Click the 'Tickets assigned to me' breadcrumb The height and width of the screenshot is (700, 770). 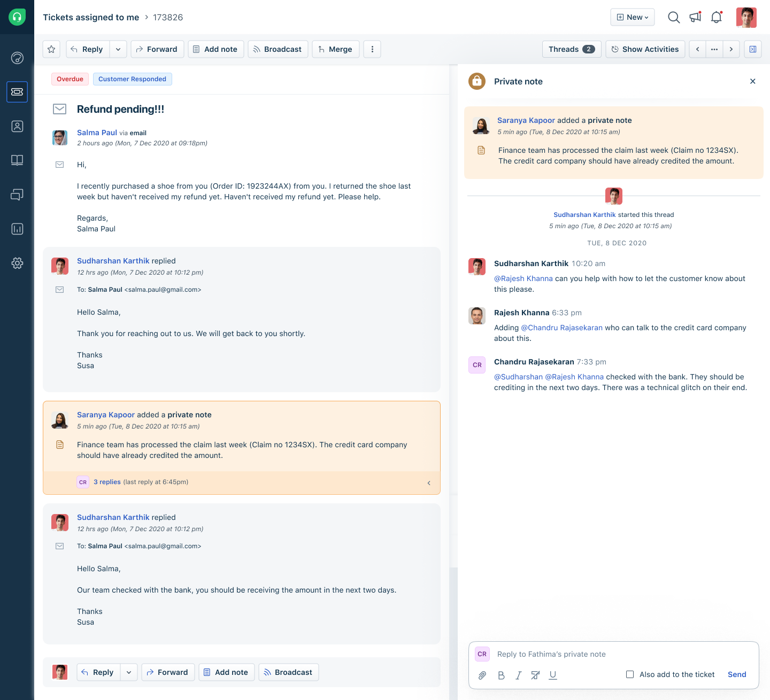coord(91,17)
